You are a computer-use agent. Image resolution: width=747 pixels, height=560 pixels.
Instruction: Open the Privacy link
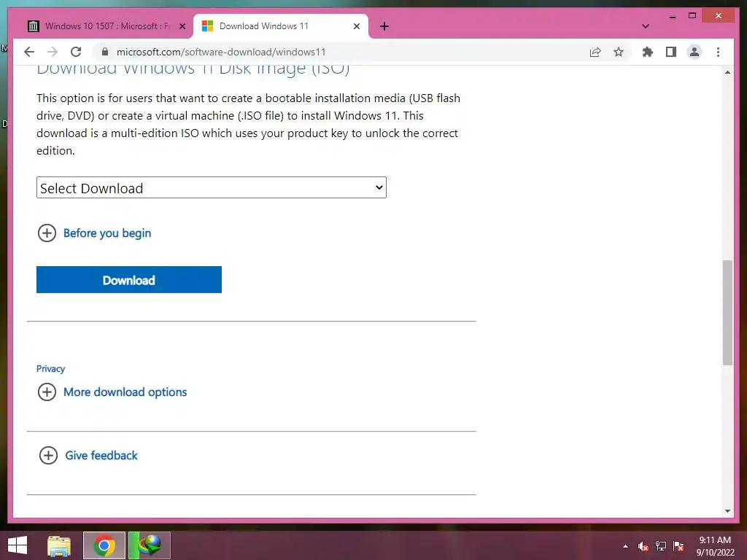50,368
